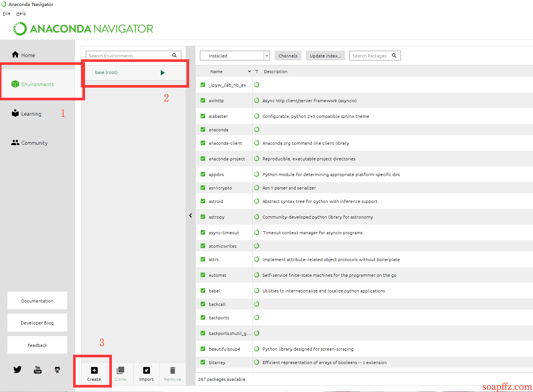
Task: Toggle the automat package checkbox
Action: pyautogui.click(x=203, y=275)
